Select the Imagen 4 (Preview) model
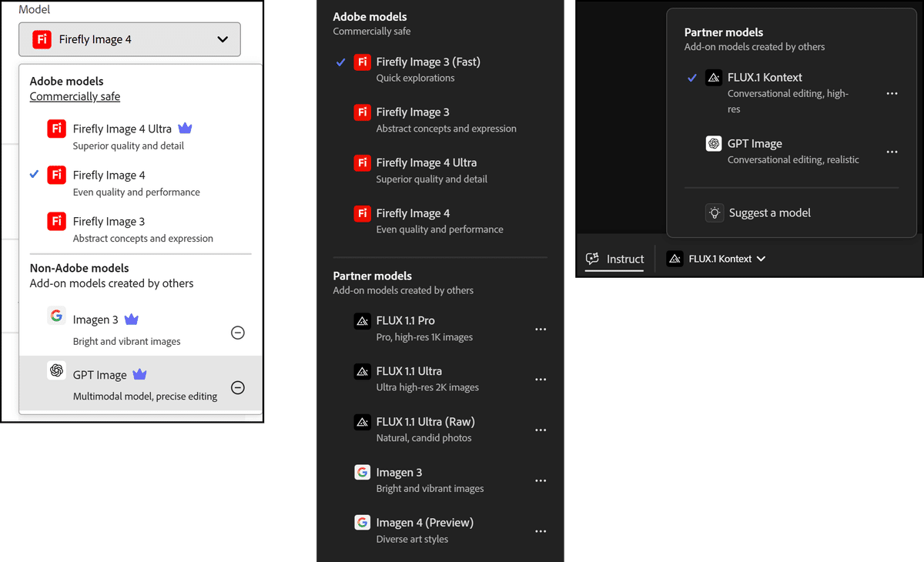 coord(424,523)
